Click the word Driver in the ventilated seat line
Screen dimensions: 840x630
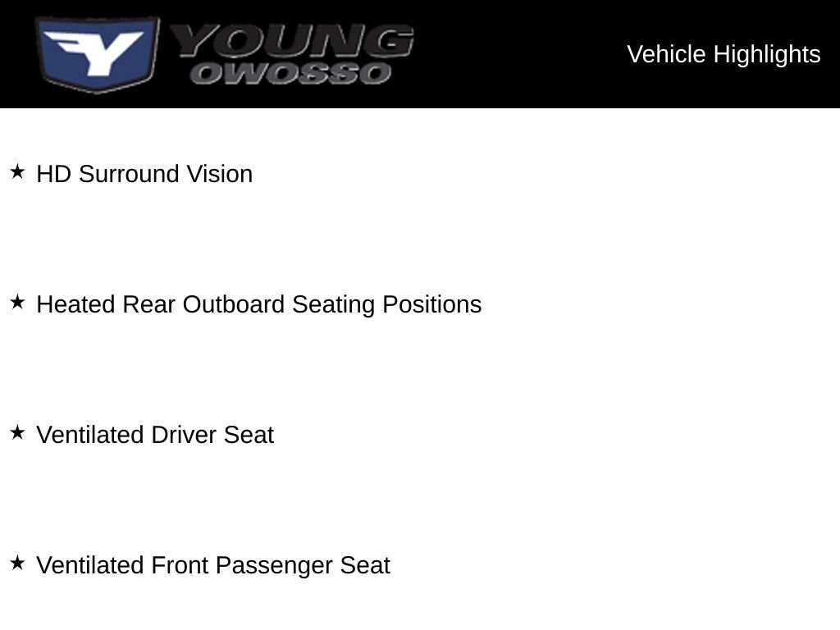[x=184, y=435]
